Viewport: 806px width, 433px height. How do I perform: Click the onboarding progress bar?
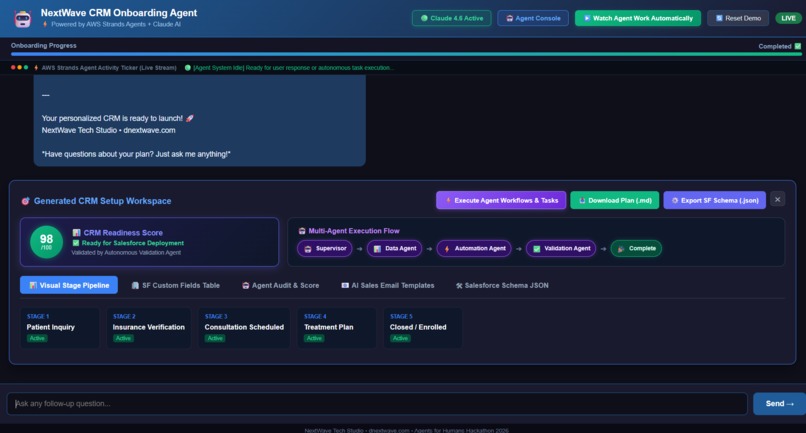click(x=406, y=53)
